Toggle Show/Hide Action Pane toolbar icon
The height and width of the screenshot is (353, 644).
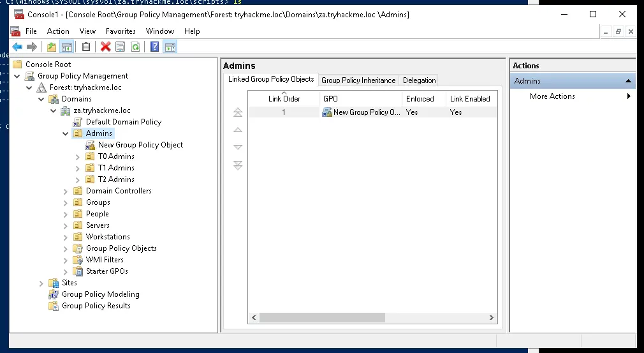pyautogui.click(x=170, y=47)
